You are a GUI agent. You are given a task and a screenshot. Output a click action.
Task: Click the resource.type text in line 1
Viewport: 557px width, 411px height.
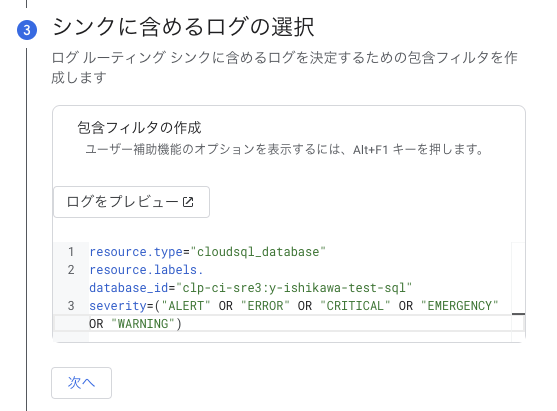click(x=136, y=252)
